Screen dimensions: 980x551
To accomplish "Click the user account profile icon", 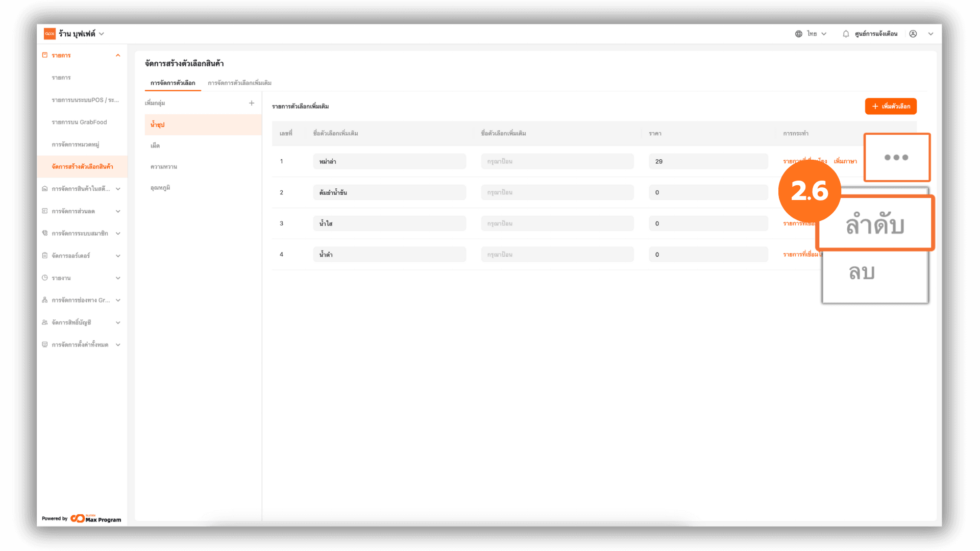I will click(913, 34).
